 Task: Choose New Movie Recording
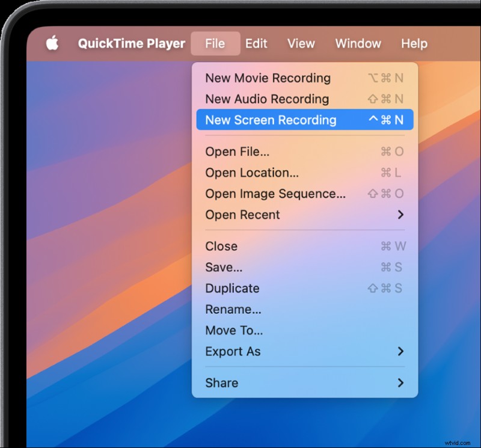pos(268,78)
